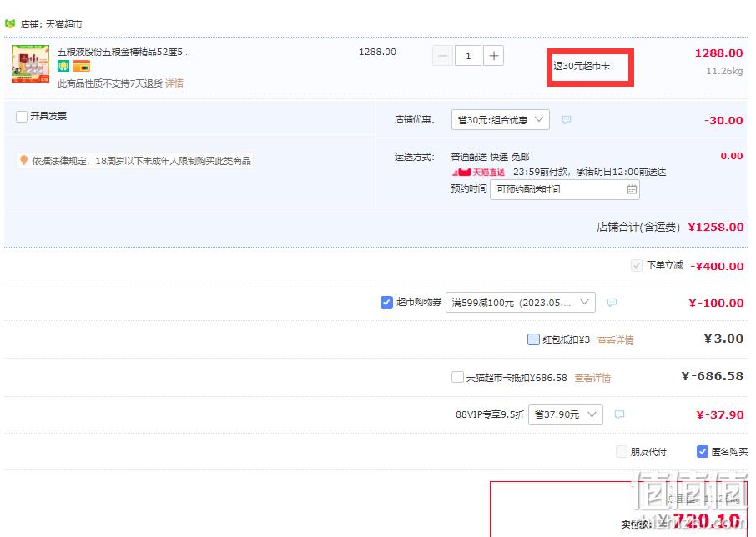
Task: Increase quantity with the plus button
Action: (493, 56)
